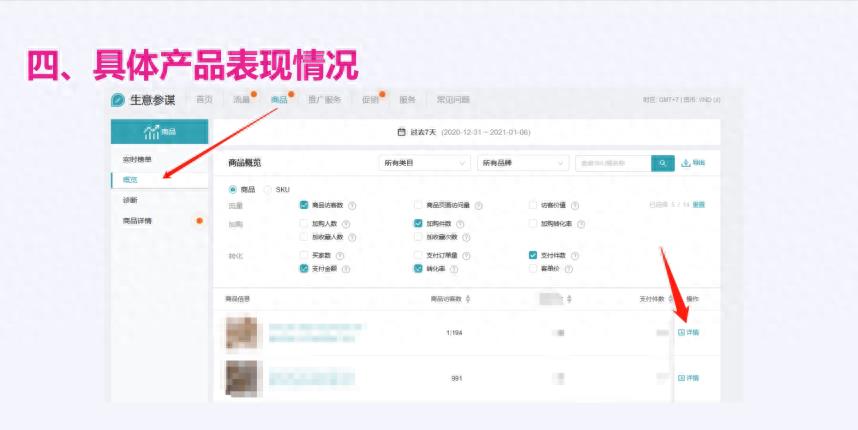Click 详情 link for product with 991 visitors
This screenshot has width=858, height=430.
tap(688, 378)
